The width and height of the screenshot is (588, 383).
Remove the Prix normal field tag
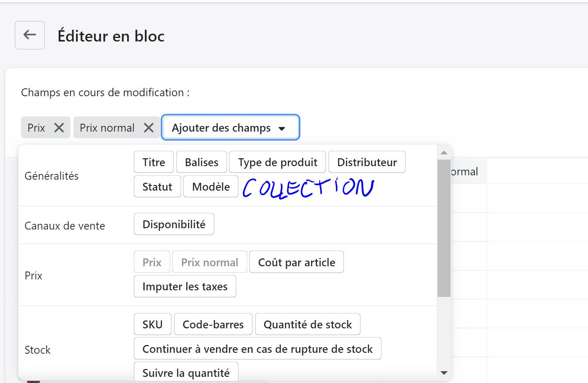pos(149,128)
